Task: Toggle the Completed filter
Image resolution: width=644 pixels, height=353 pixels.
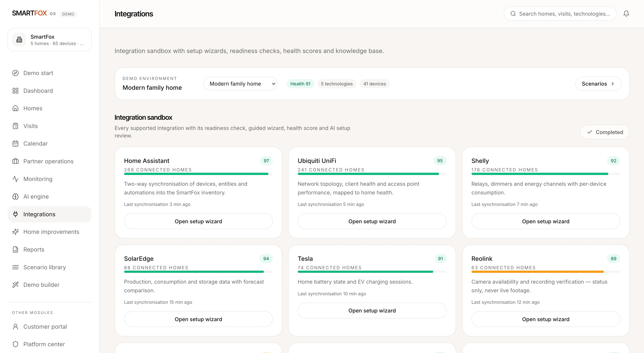Action: click(x=605, y=132)
